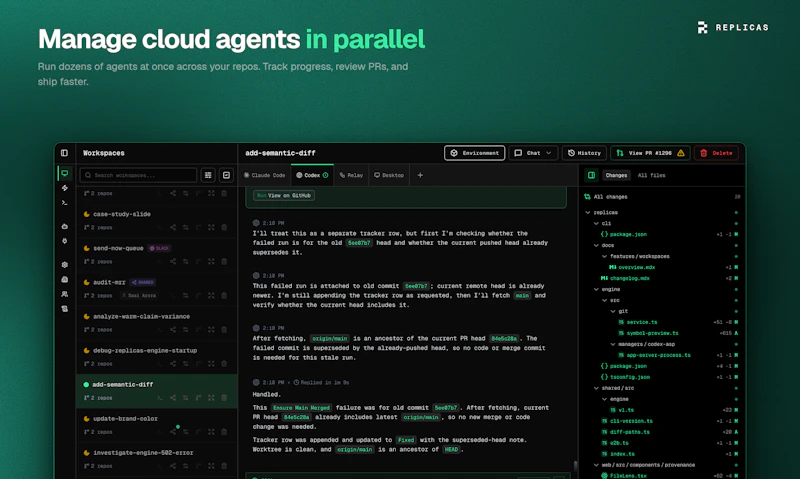
Task: Click the Ensure Main Merged tag
Action: 301,408
